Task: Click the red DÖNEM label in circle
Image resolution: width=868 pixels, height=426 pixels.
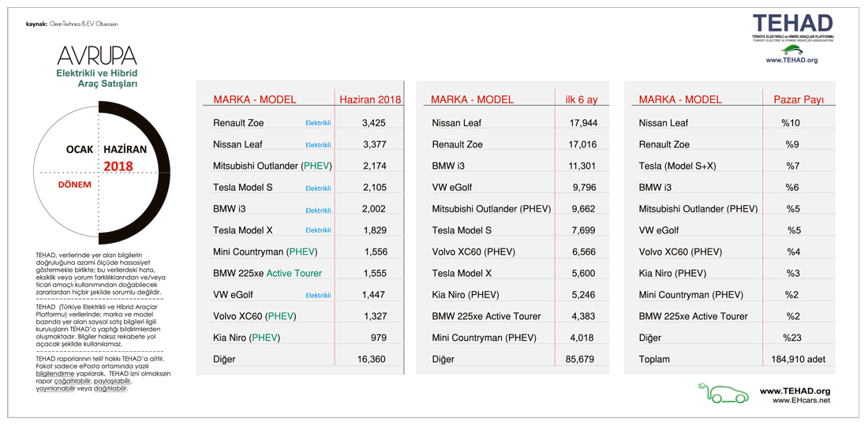Action: [x=75, y=185]
